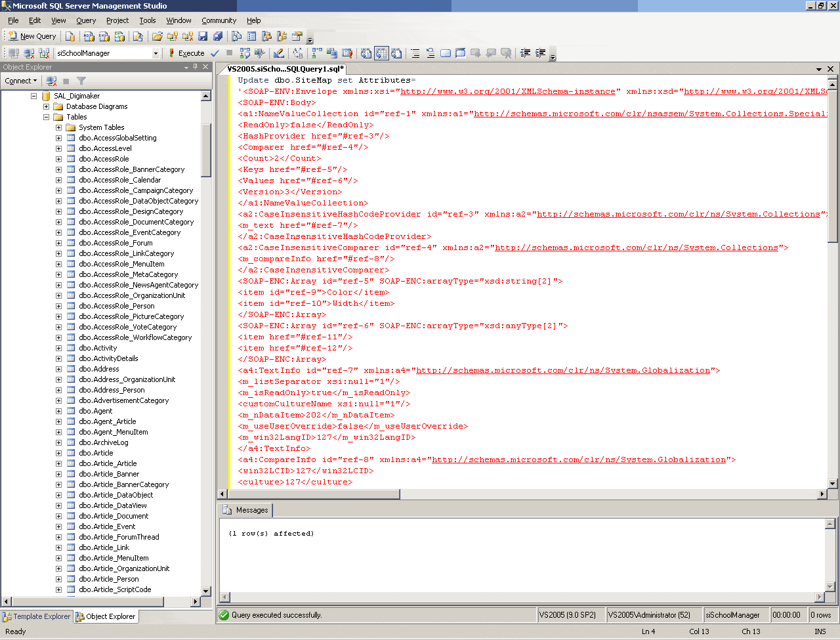Expand the Database Diagrams folder
Screen dimensions: 840x640
pos(46,106)
